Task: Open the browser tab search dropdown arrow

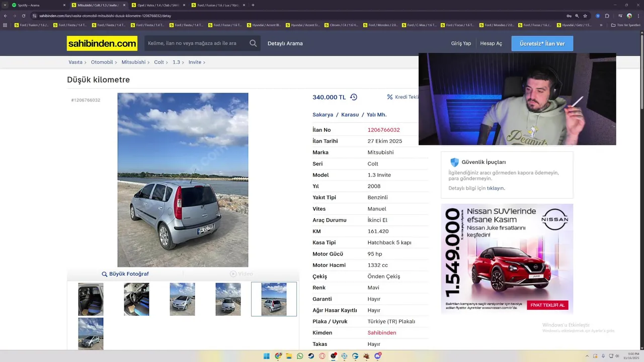Action: click(5, 5)
